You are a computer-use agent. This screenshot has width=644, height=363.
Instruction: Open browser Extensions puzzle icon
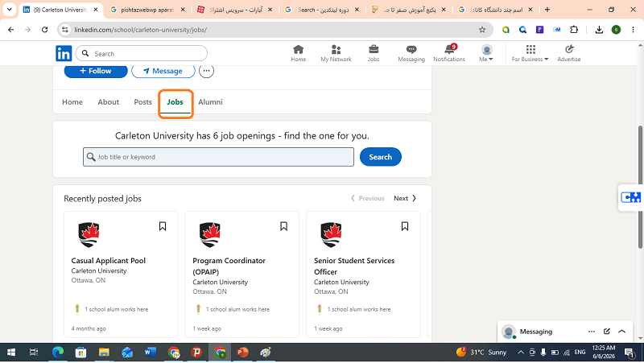pyautogui.click(x=574, y=30)
